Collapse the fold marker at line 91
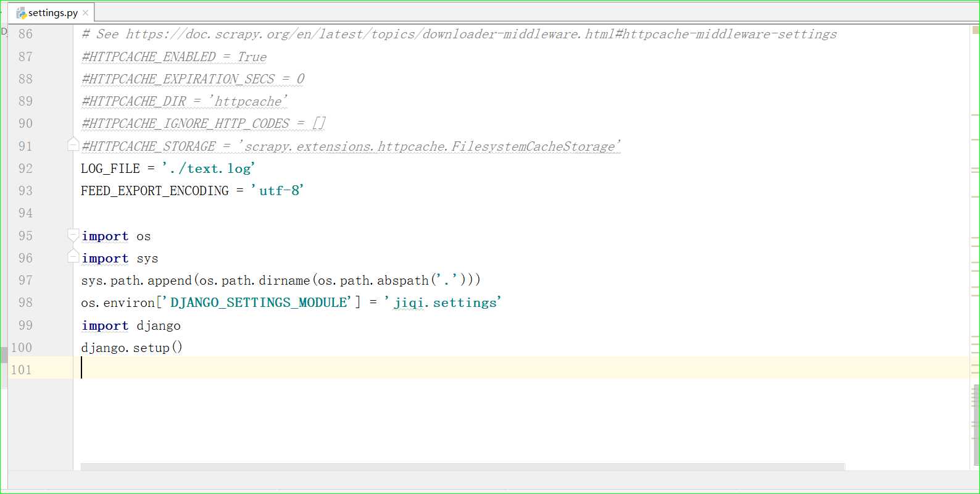 point(73,144)
